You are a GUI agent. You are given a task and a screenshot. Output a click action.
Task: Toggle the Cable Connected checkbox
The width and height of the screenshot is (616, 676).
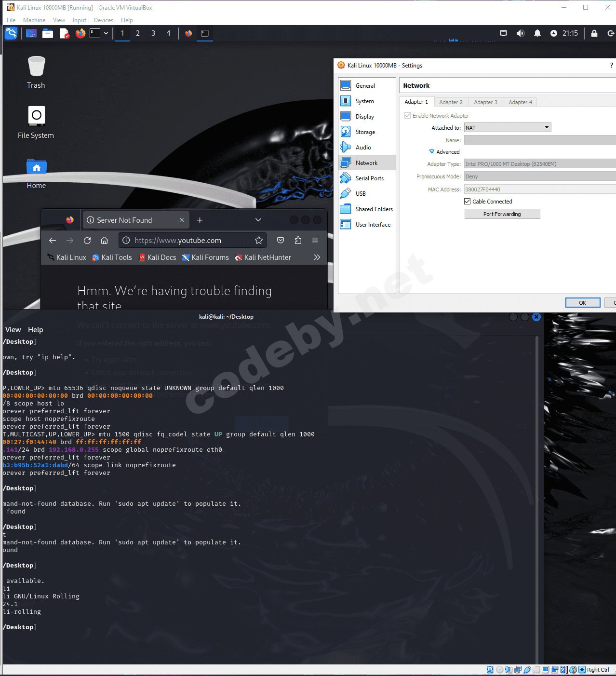(x=468, y=202)
